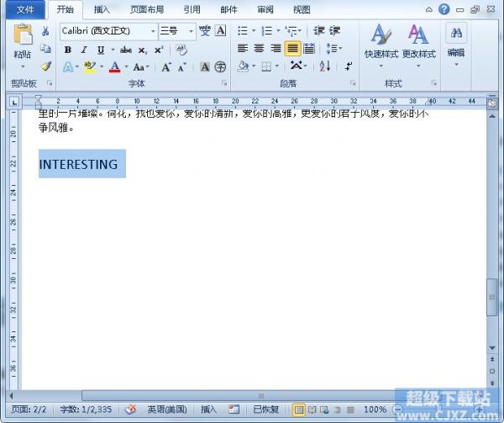Click the Increase Indent icon

click(x=334, y=30)
